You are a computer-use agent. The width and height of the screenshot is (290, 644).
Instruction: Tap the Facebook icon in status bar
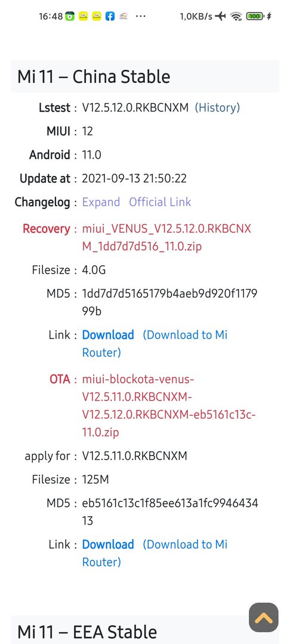[x=110, y=17]
